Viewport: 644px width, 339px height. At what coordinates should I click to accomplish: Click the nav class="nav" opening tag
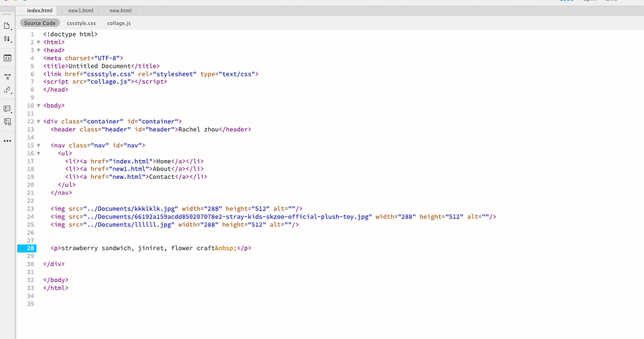tap(98, 145)
